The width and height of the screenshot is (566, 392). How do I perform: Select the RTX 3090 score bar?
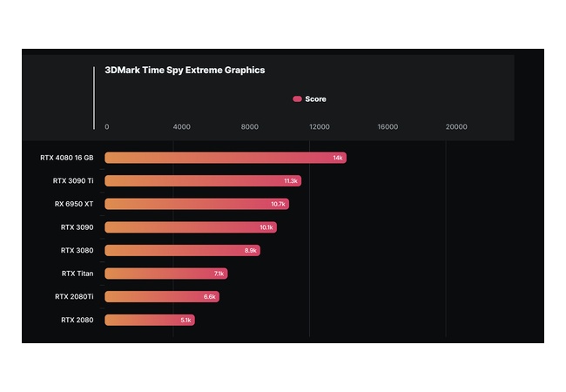point(191,227)
